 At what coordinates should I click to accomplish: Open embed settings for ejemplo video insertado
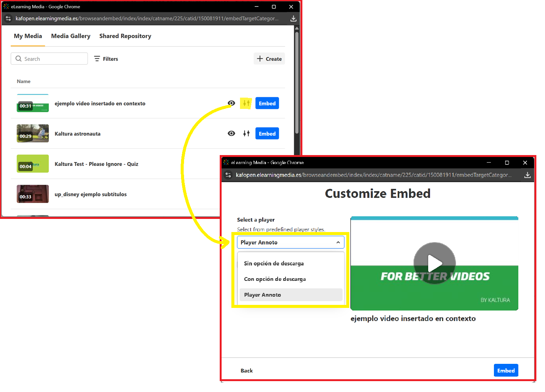246,103
